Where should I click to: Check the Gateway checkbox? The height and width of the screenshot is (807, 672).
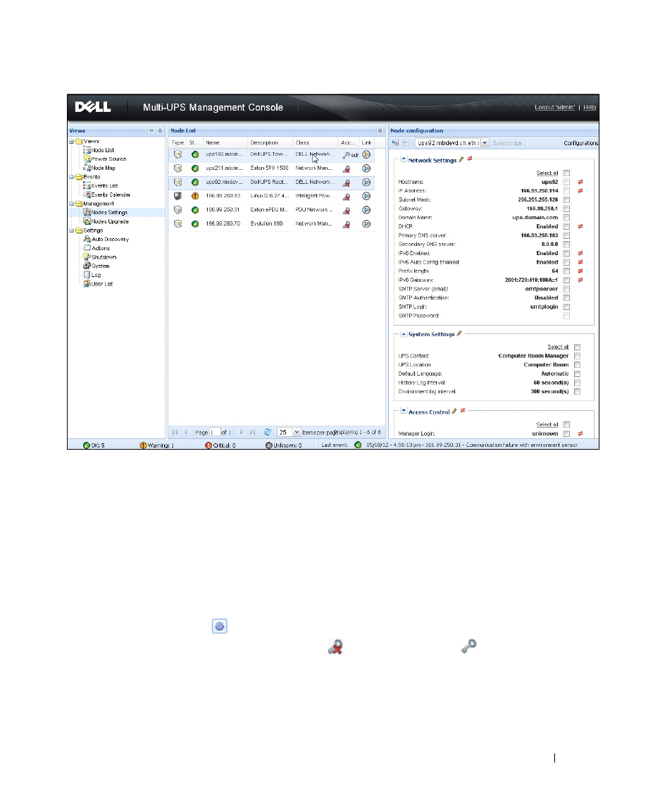click(x=566, y=209)
